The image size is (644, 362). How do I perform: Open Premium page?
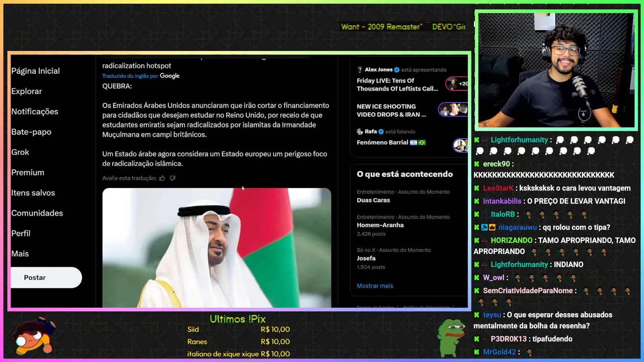point(28,172)
